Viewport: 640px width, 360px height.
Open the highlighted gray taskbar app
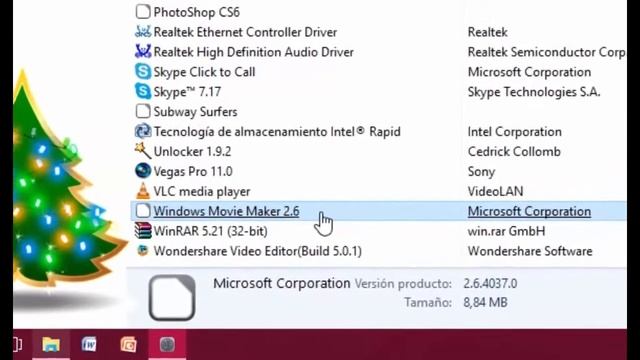(x=167, y=344)
